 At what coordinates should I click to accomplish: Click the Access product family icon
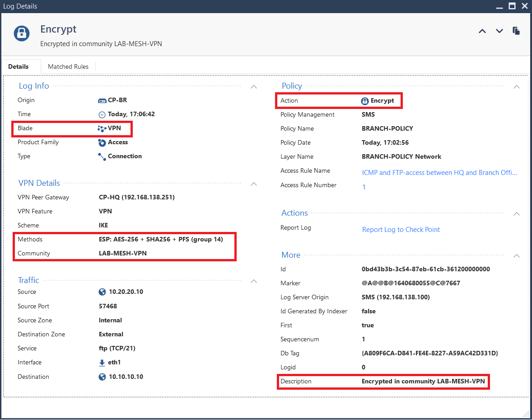(102, 142)
